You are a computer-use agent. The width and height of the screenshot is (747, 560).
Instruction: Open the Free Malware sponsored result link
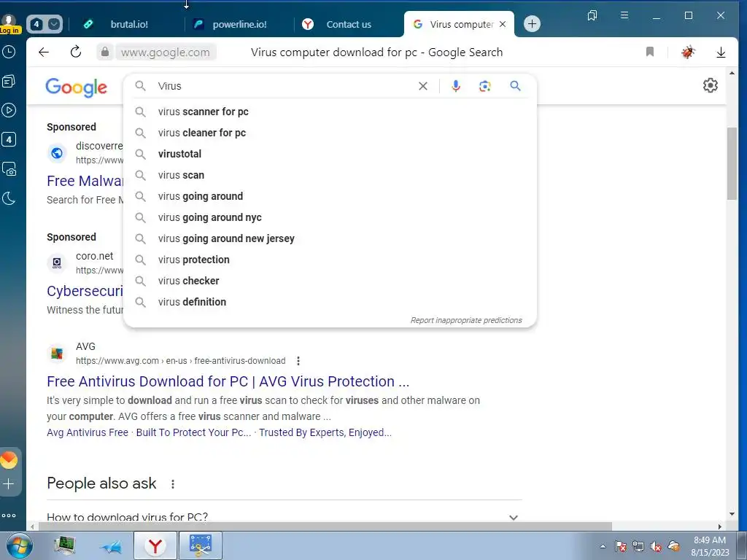click(x=85, y=181)
